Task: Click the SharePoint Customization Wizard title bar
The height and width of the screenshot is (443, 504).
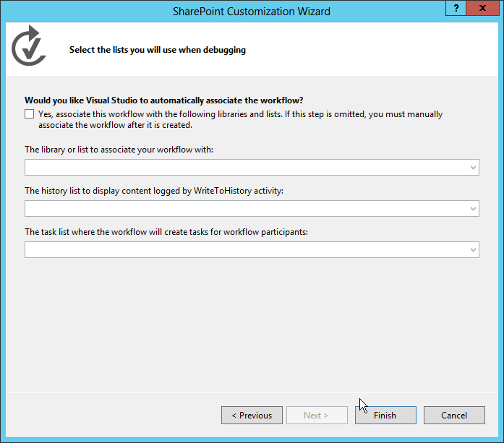Action: tap(252, 12)
